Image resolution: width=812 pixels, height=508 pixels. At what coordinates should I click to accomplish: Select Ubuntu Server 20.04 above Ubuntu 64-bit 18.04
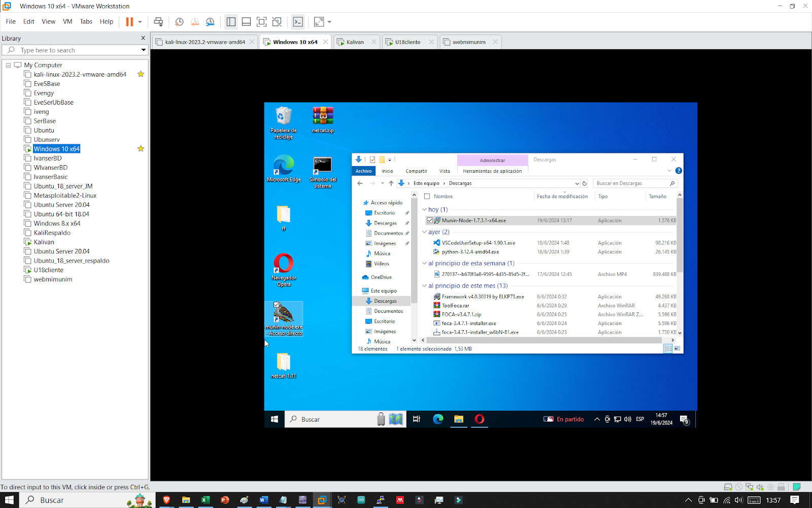[61, 205]
